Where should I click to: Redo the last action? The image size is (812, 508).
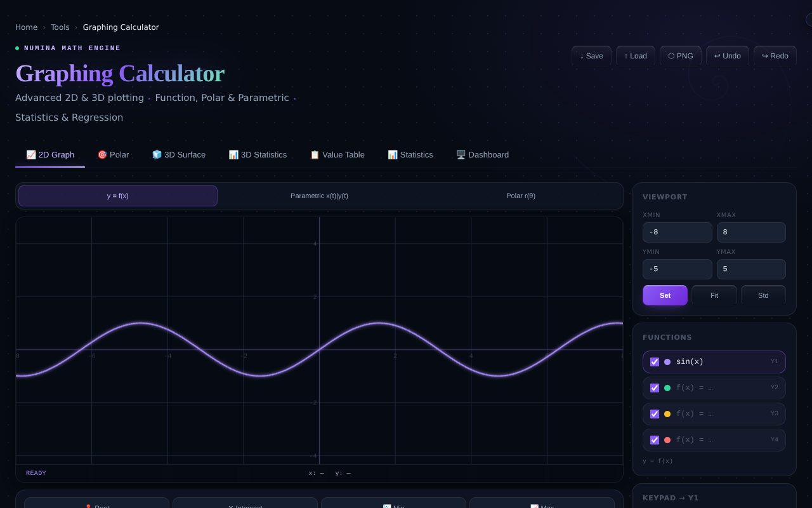775,56
